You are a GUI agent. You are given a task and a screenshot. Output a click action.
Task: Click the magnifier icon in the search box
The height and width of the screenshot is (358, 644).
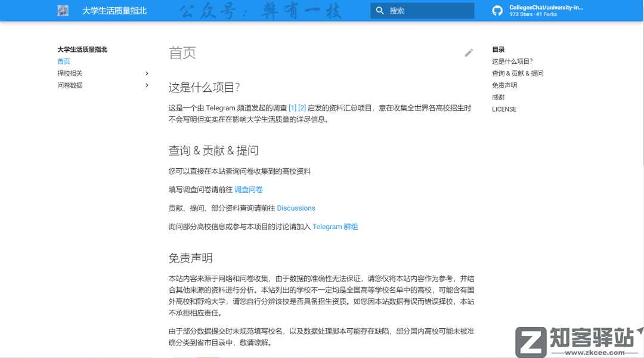380,10
